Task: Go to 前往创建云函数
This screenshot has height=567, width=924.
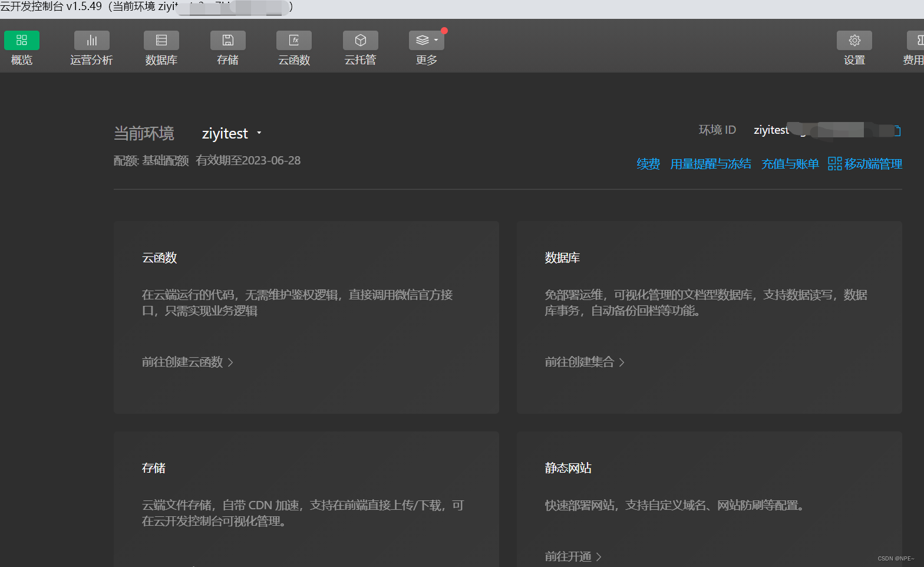Action: coord(183,362)
